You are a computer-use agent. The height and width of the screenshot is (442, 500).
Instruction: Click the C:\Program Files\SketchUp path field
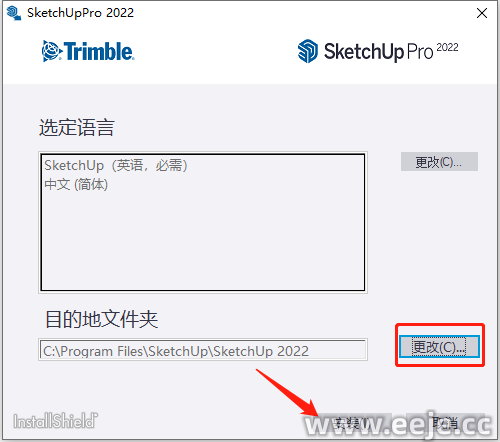point(203,350)
